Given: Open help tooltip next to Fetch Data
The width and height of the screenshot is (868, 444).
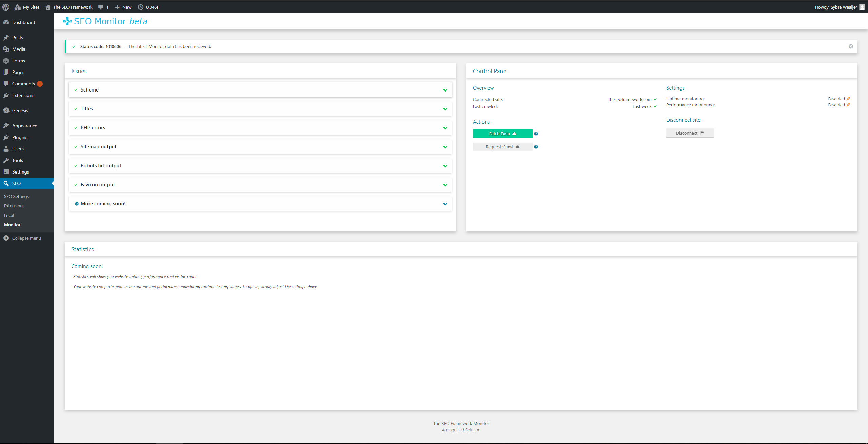Looking at the screenshot, I should (536, 134).
